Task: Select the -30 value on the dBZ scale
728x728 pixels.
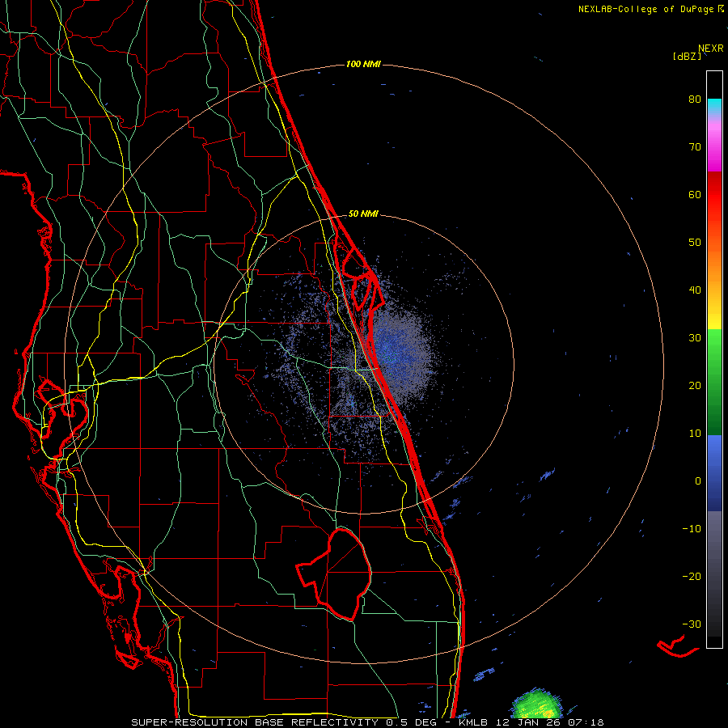Action: [x=692, y=624]
